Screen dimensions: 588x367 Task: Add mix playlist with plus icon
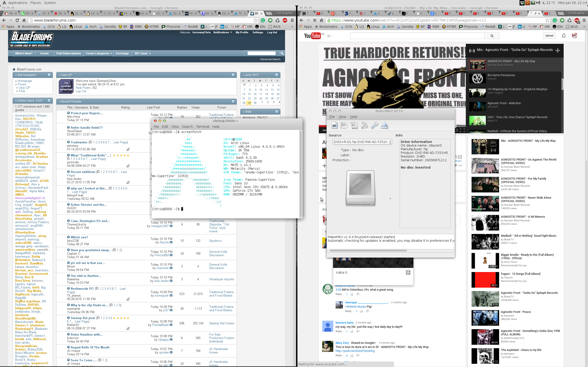[558, 50]
